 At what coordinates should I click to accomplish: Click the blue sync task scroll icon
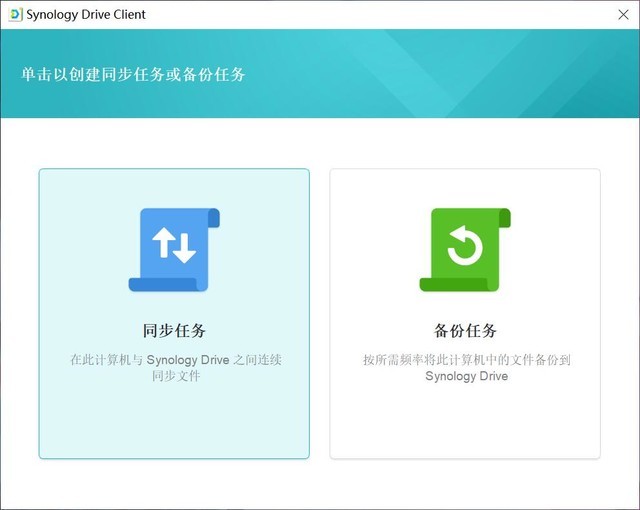click(174, 250)
